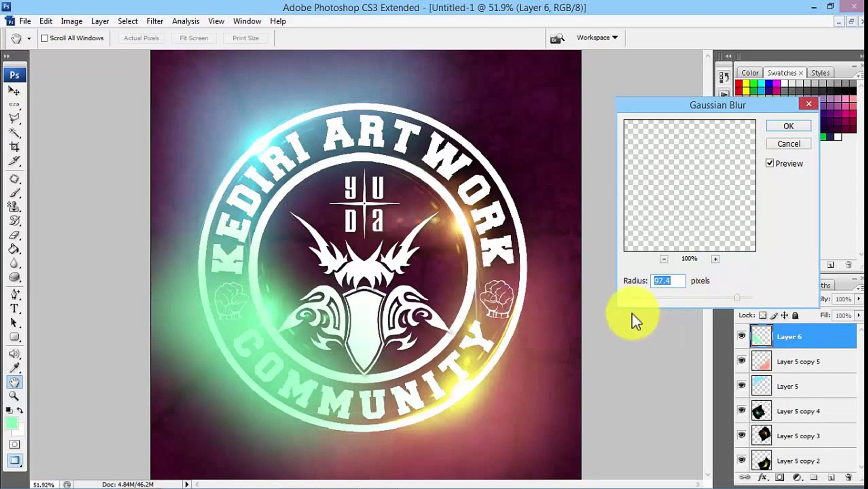Switch to the Styles tab

(820, 73)
